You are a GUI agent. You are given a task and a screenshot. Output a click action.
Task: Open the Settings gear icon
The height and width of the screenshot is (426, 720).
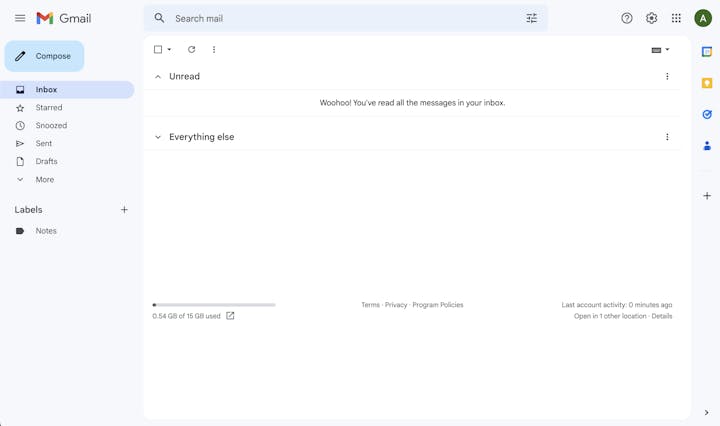click(x=651, y=18)
